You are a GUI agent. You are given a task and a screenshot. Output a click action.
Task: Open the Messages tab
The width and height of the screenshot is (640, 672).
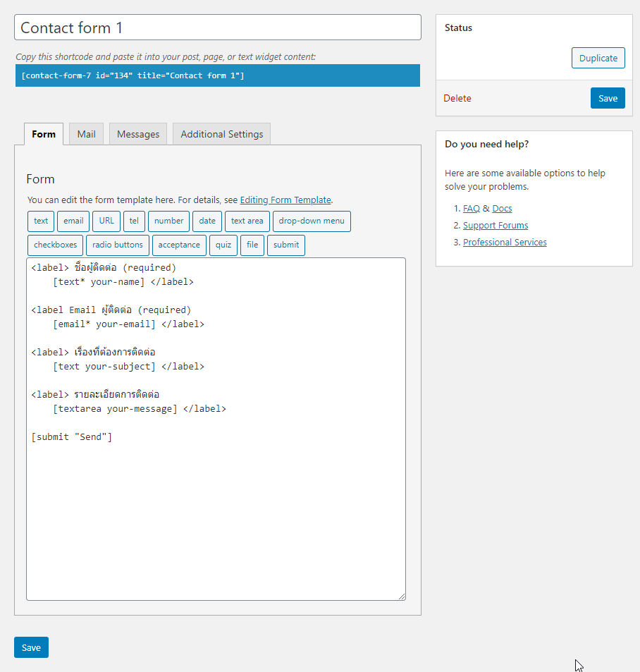click(138, 134)
